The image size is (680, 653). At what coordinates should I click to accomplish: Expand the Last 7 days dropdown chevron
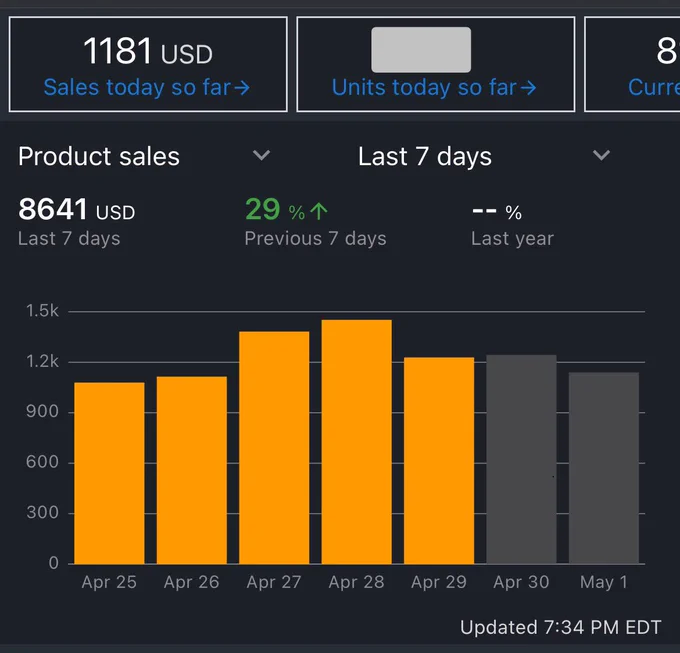[602, 155]
